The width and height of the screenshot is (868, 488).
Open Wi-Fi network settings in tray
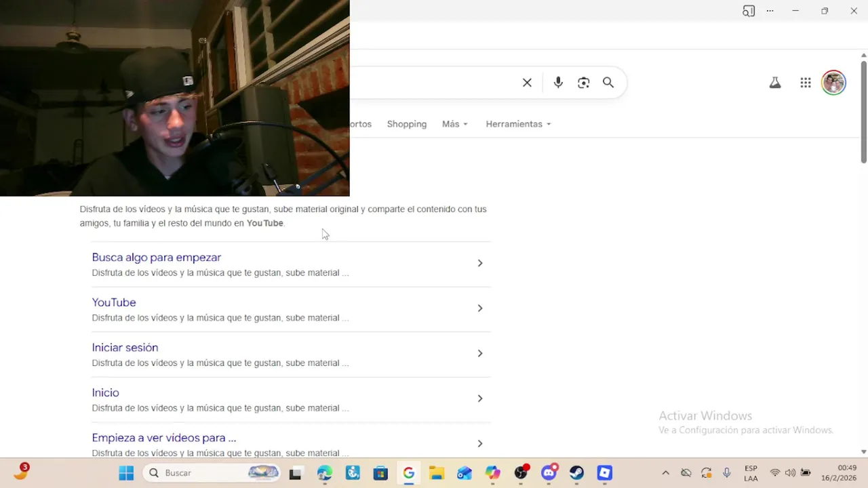point(774,473)
